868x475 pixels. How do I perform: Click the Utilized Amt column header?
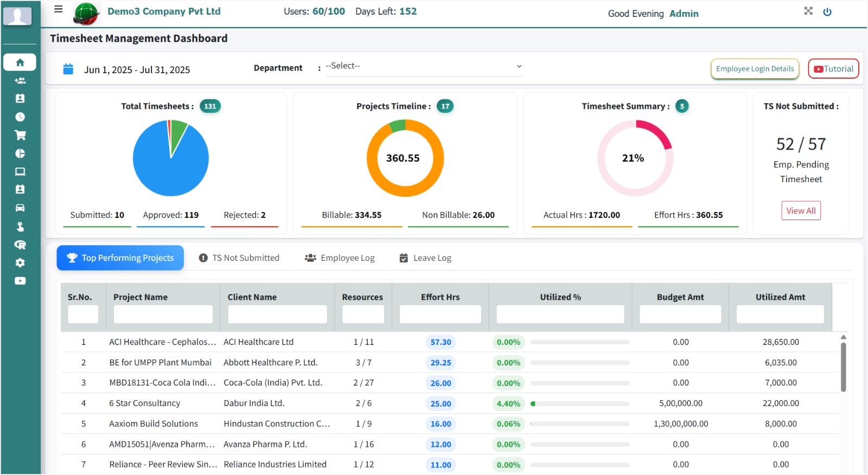click(x=780, y=297)
